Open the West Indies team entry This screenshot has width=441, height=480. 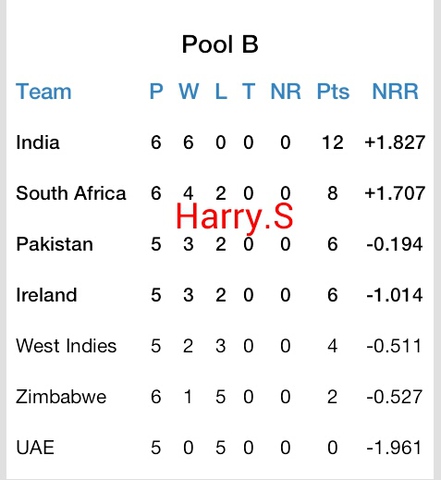[x=66, y=346]
